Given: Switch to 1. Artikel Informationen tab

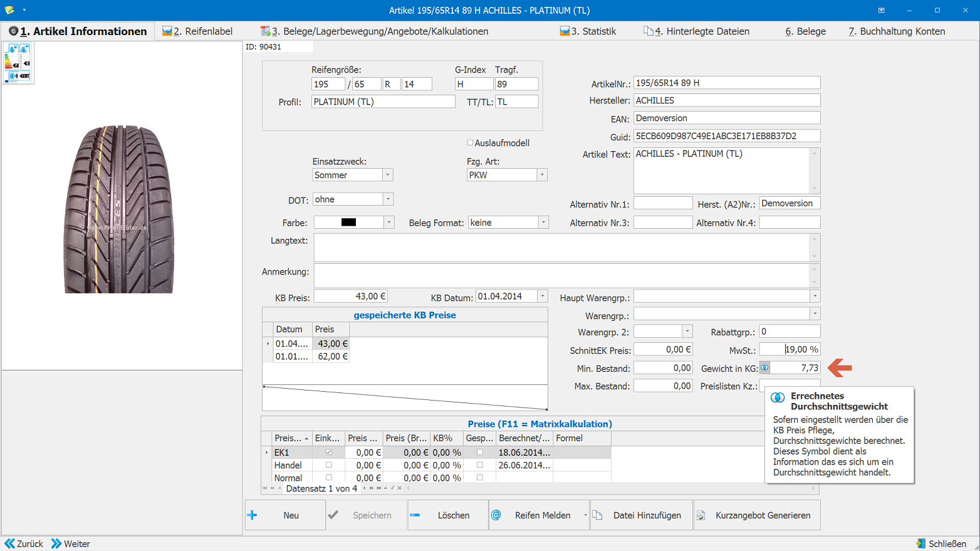Looking at the screenshot, I should 78,31.
